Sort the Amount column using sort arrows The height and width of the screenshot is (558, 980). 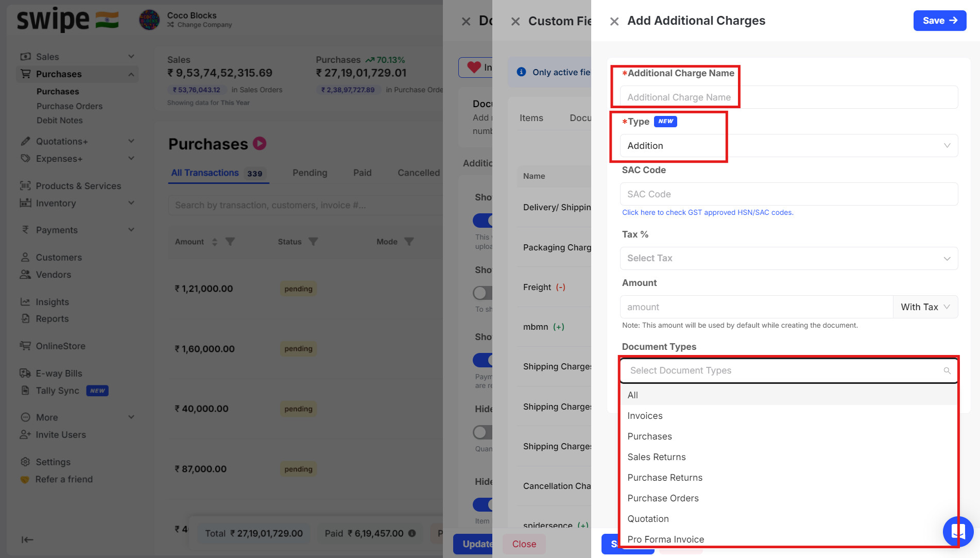click(x=215, y=242)
